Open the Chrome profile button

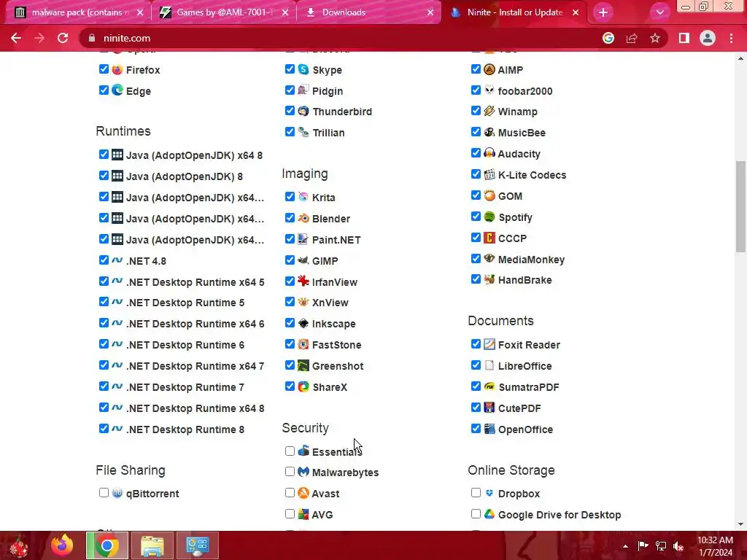pos(708,38)
